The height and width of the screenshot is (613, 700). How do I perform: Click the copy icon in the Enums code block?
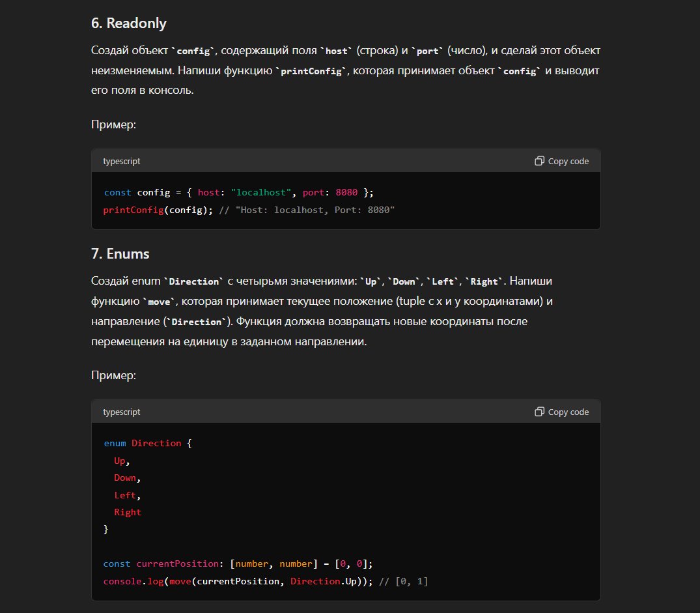coord(539,412)
